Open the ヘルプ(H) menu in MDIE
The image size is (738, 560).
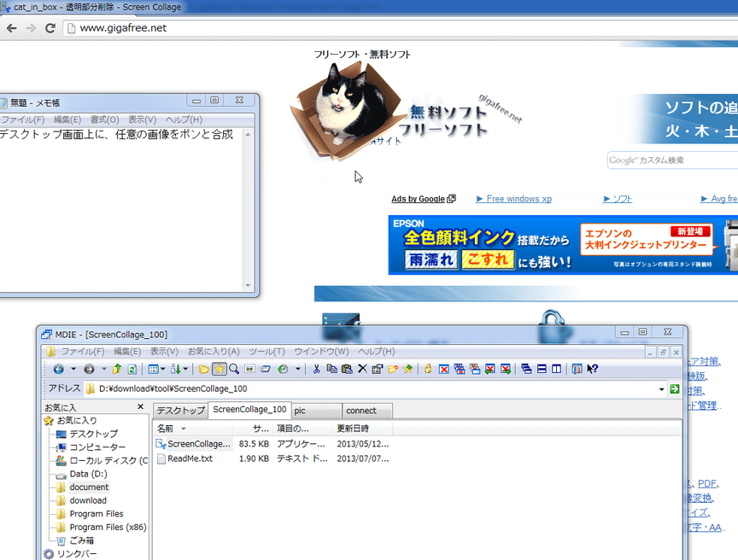click(x=376, y=352)
